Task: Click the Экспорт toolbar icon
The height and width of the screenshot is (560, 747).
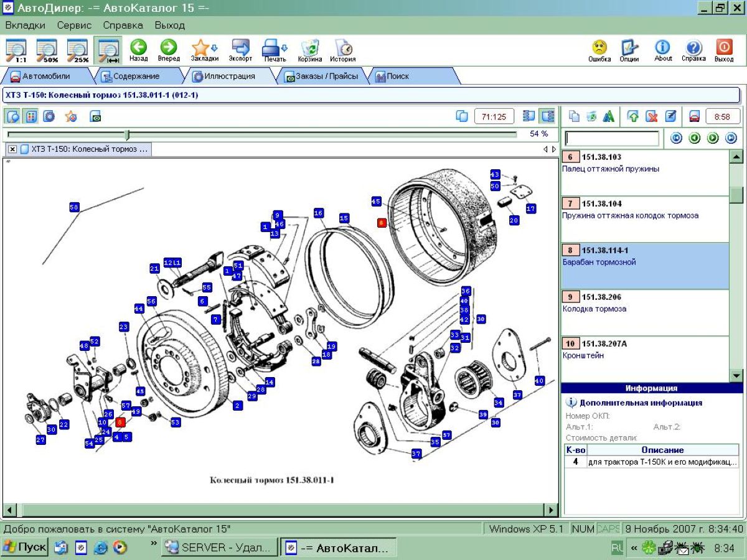Action: pyautogui.click(x=240, y=50)
